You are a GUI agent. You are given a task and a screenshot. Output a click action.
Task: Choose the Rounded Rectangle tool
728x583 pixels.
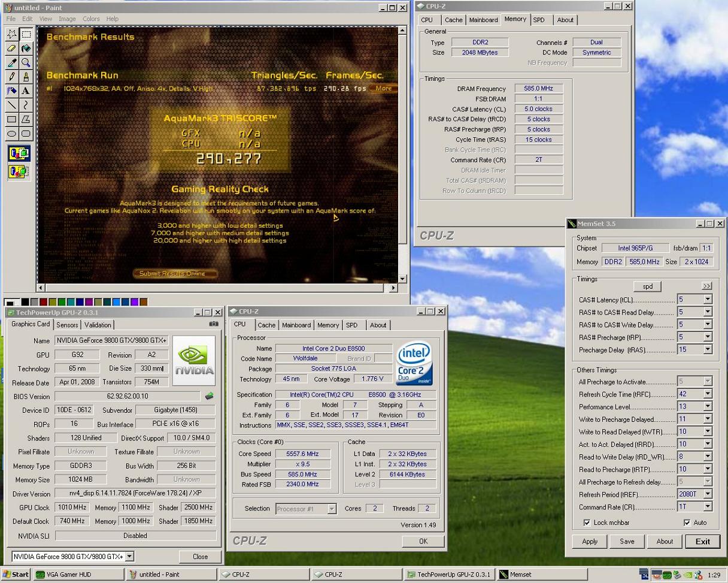pos(26,134)
